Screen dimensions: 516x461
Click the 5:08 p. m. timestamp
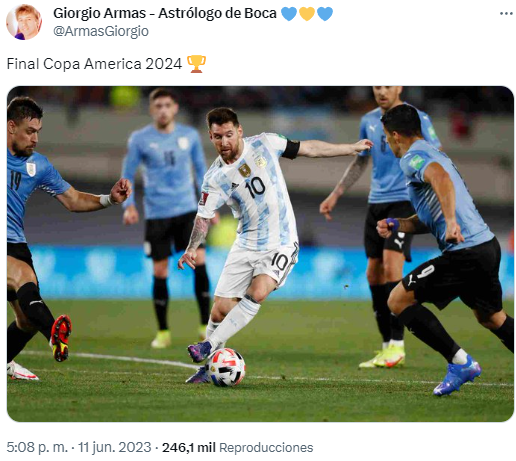37,447
